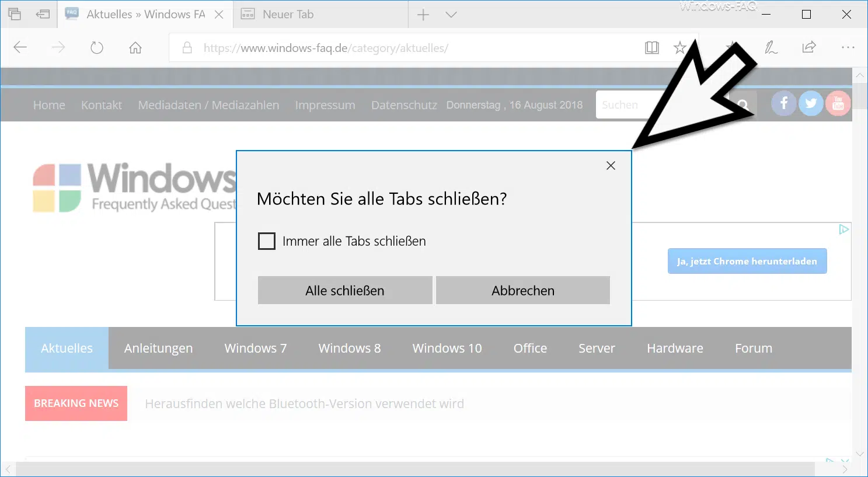Enable 'Immer alle Tabs schließen' checkbox
Screen dimensions: 868x477
tap(267, 241)
